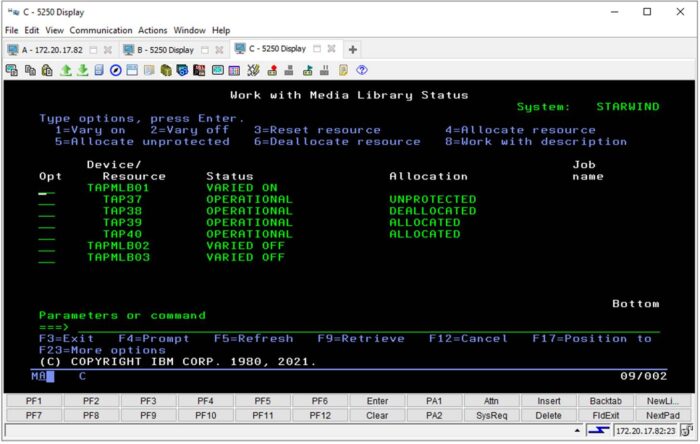Open help via the question mark icon

point(361,70)
